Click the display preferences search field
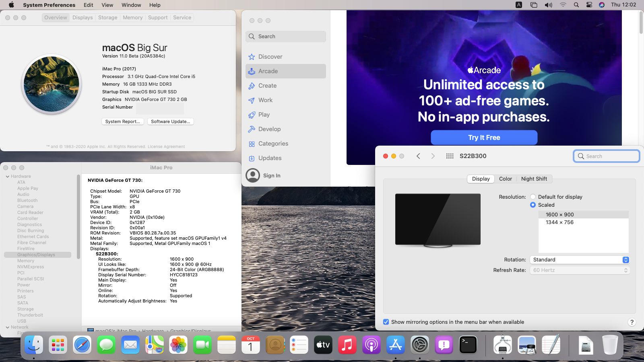This screenshot has width=644, height=362. coord(607,156)
